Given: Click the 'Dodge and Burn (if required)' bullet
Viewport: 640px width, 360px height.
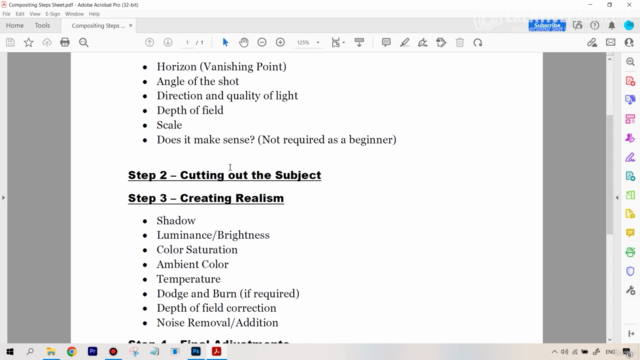Looking at the screenshot, I should click(x=228, y=293).
